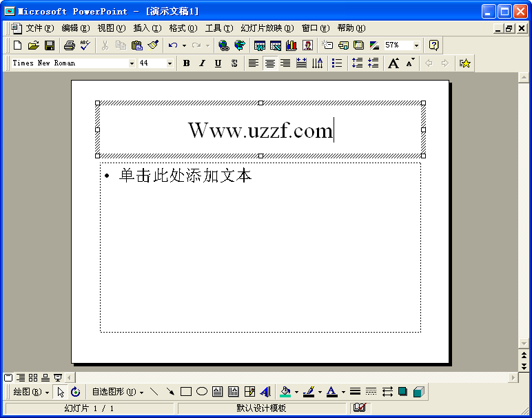The image size is (532, 418).
Task: Open the 编辑 Edit menu
Action: [76, 28]
